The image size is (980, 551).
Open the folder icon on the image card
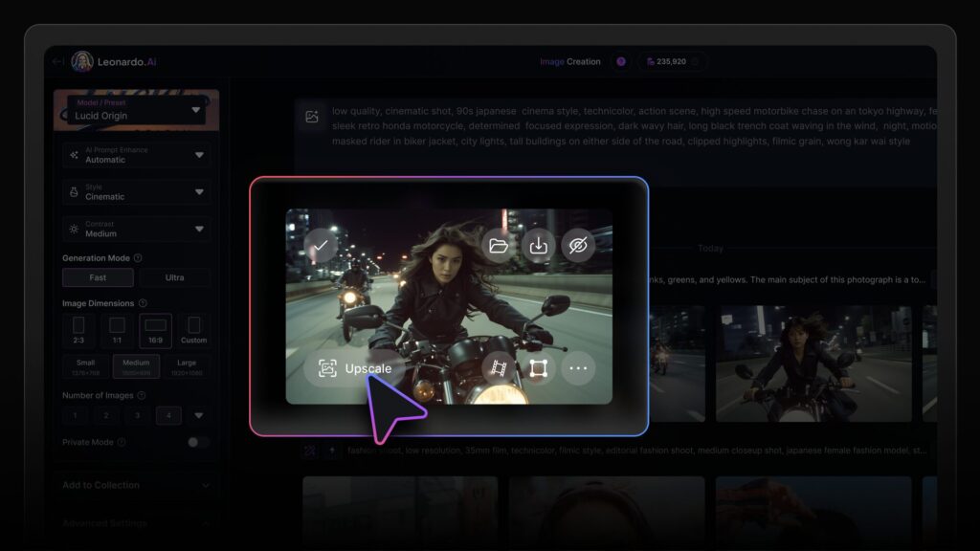coord(498,246)
